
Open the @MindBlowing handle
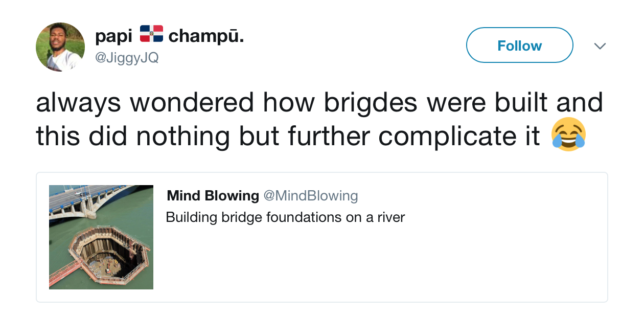click(310, 195)
